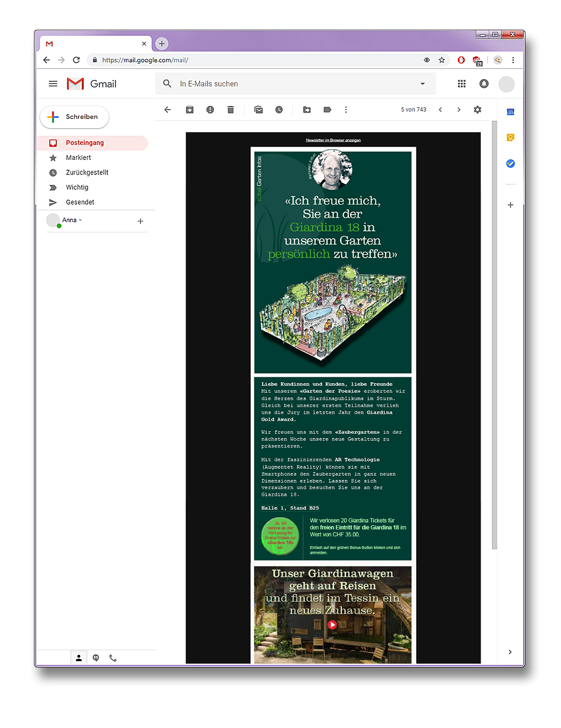The image size is (561, 728).
Task: Collapse the side panel with the chevron
Action: click(510, 652)
